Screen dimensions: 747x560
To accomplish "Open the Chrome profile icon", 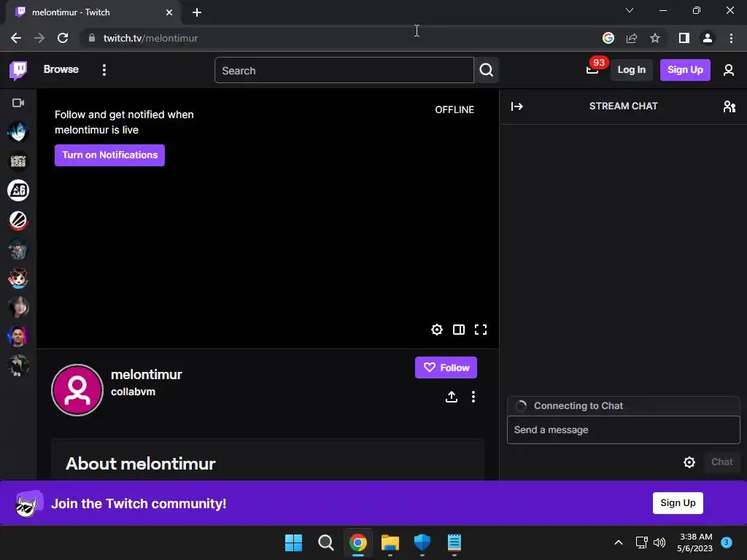I will pyautogui.click(x=708, y=38).
